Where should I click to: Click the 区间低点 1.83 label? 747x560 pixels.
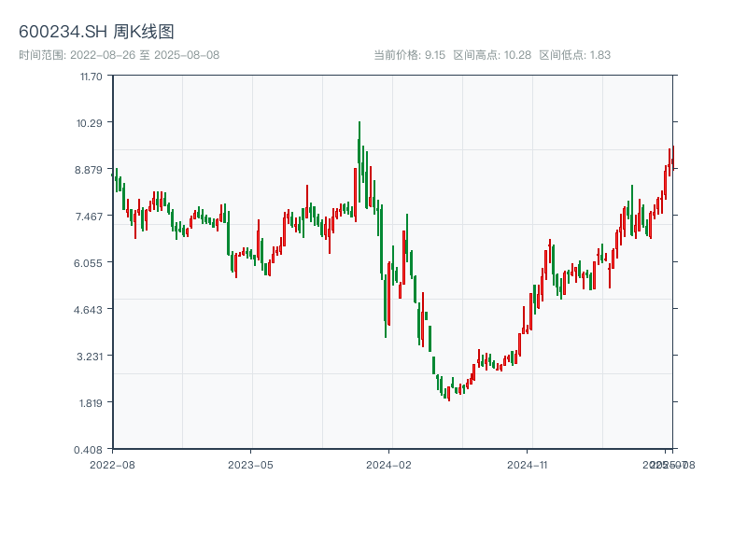click(574, 55)
